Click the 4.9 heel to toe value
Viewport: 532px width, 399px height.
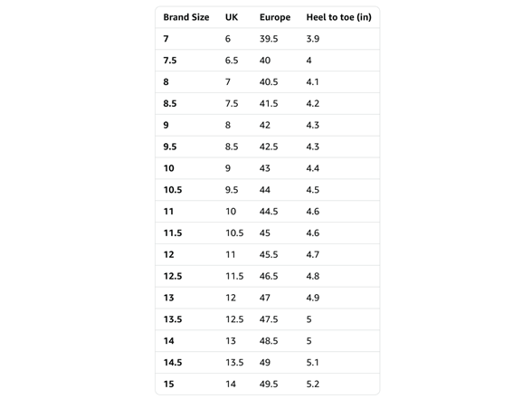[x=312, y=298]
